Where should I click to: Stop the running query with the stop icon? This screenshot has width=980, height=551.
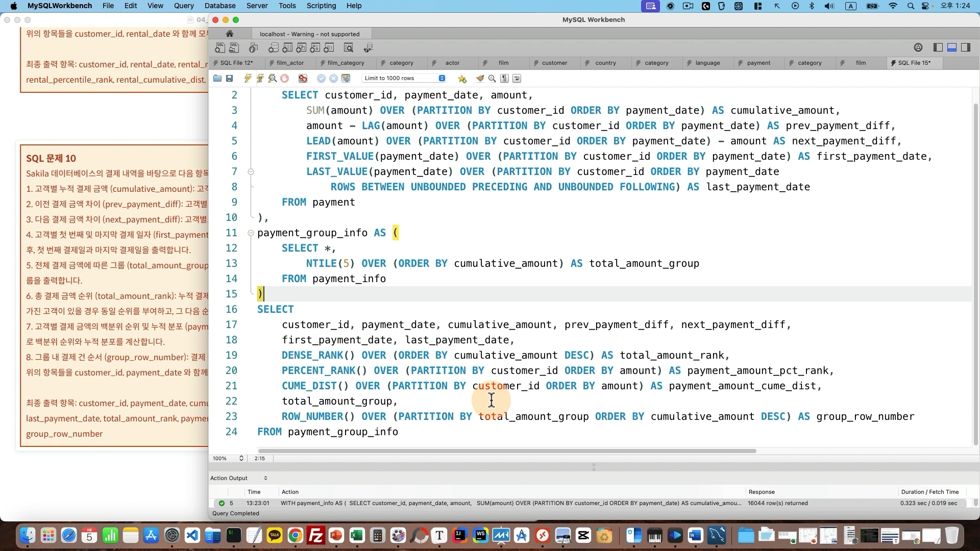[x=285, y=79]
